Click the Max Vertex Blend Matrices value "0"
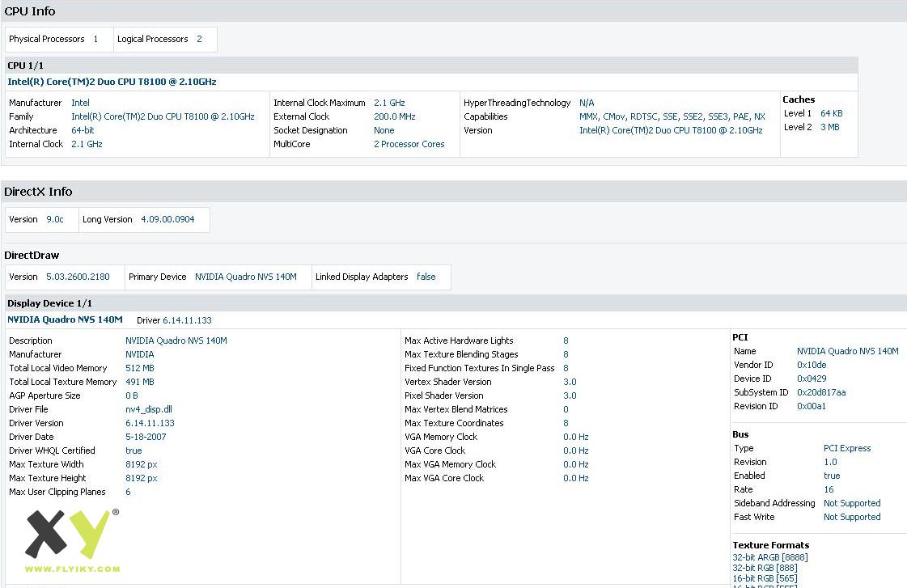Viewport: 907px width, 588px height. click(566, 409)
